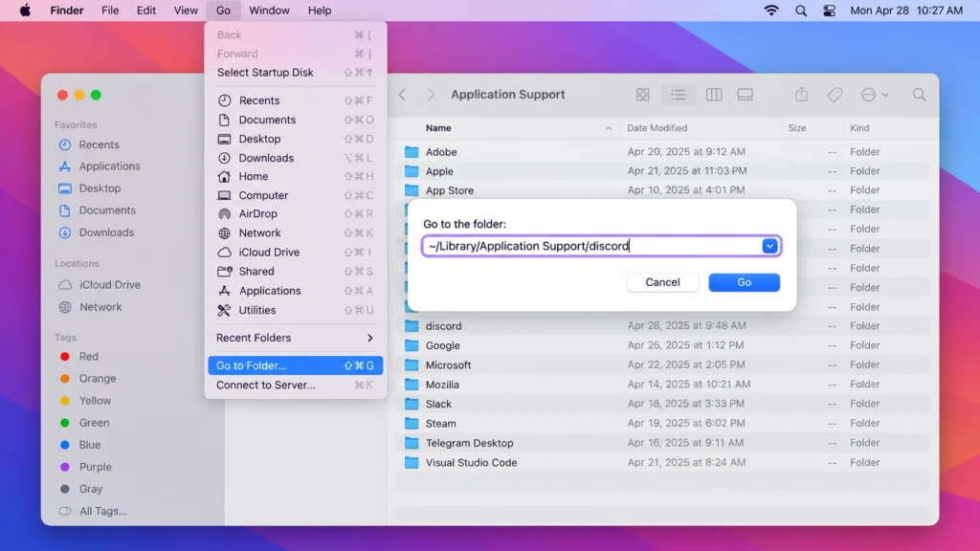Screen dimensions: 980x551
Task: Choose Computer from the Go menu
Action: 295,195
